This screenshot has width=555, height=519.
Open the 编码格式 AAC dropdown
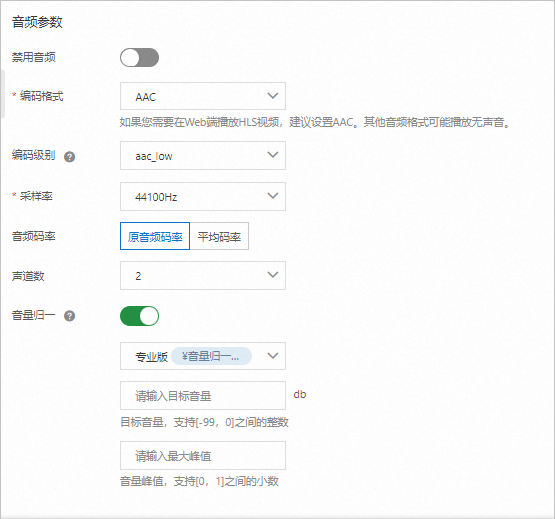pos(203,96)
